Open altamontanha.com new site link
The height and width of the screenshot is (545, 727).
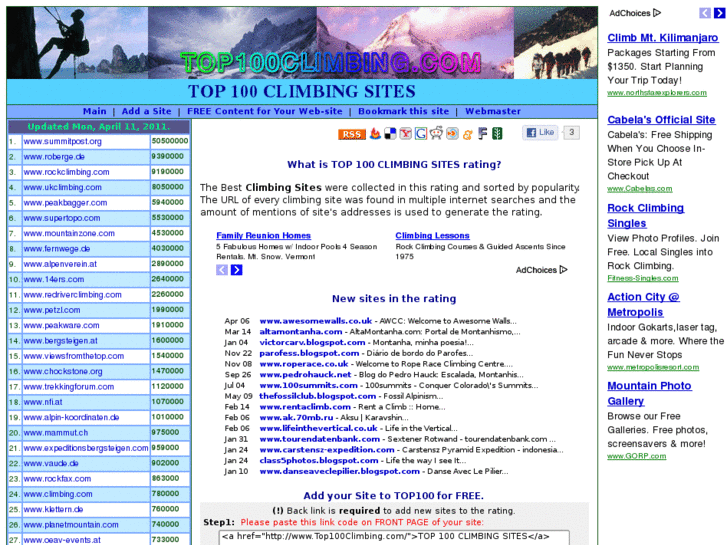point(301,332)
